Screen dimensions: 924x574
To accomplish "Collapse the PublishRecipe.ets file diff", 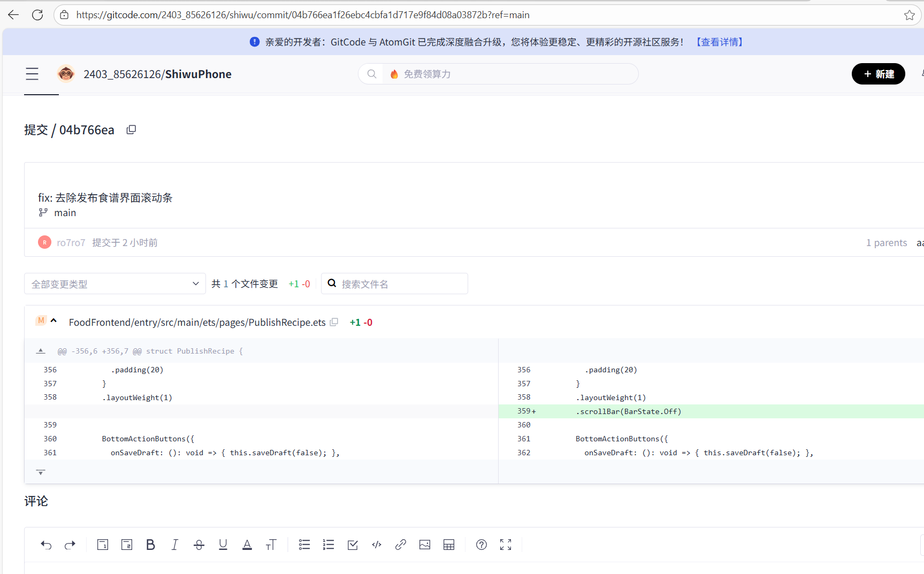I will [x=54, y=321].
